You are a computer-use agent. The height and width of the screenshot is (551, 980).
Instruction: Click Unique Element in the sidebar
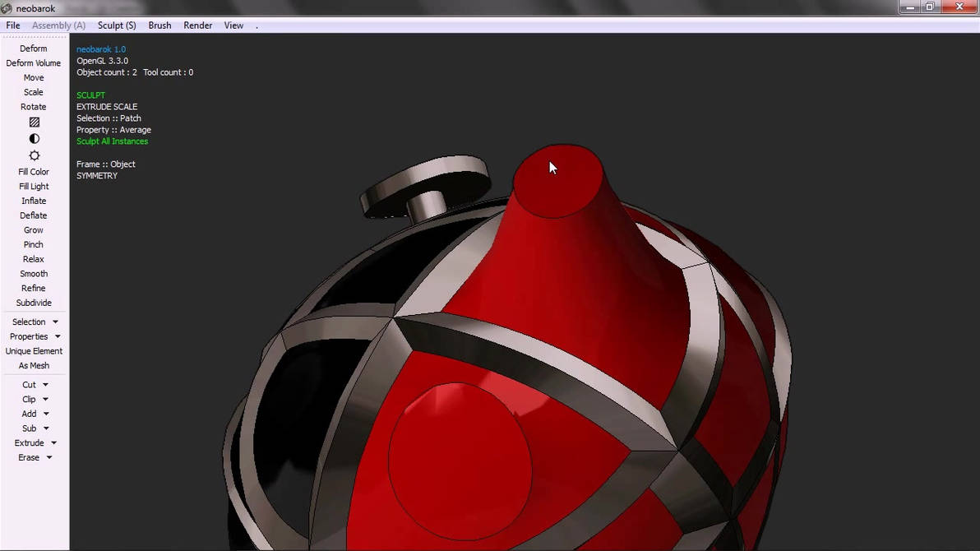coord(34,351)
